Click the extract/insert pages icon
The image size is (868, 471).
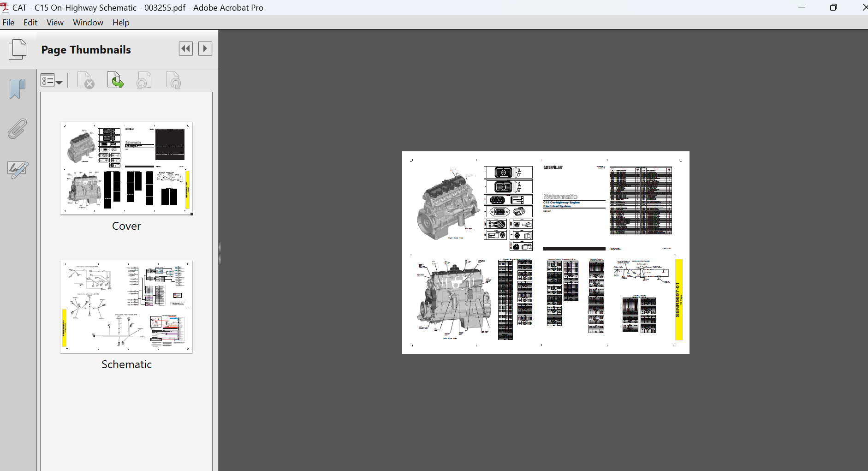(x=115, y=80)
